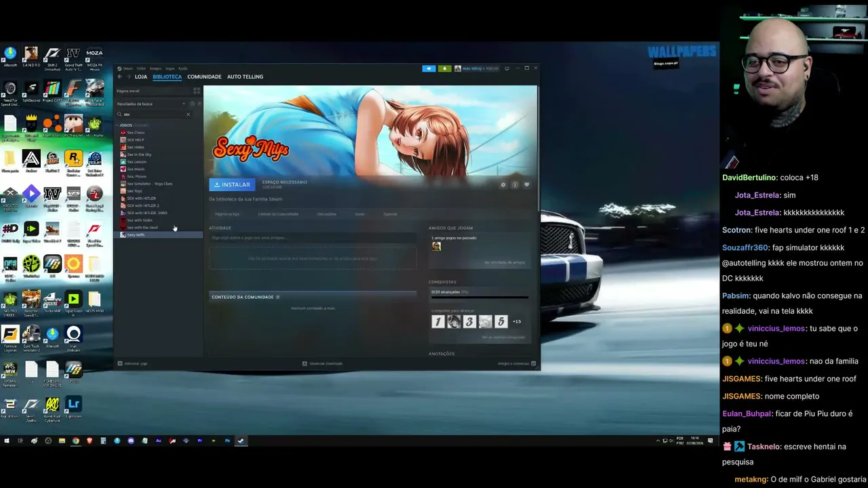Image resolution: width=868 pixels, height=488 pixels.
Task: Open the COMUNIDADE tab
Action: click(204, 77)
